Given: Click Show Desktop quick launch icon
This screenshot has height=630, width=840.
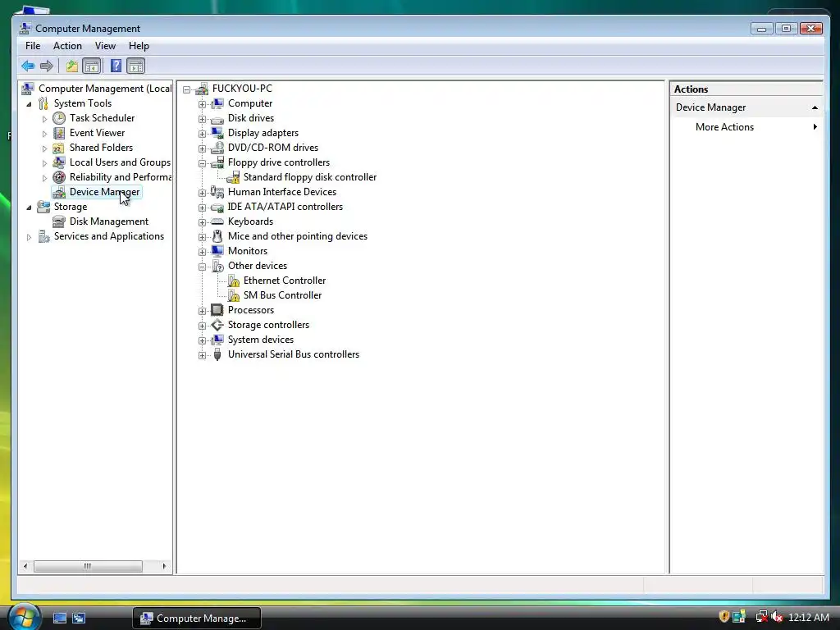Looking at the screenshot, I should coord(59,619).
